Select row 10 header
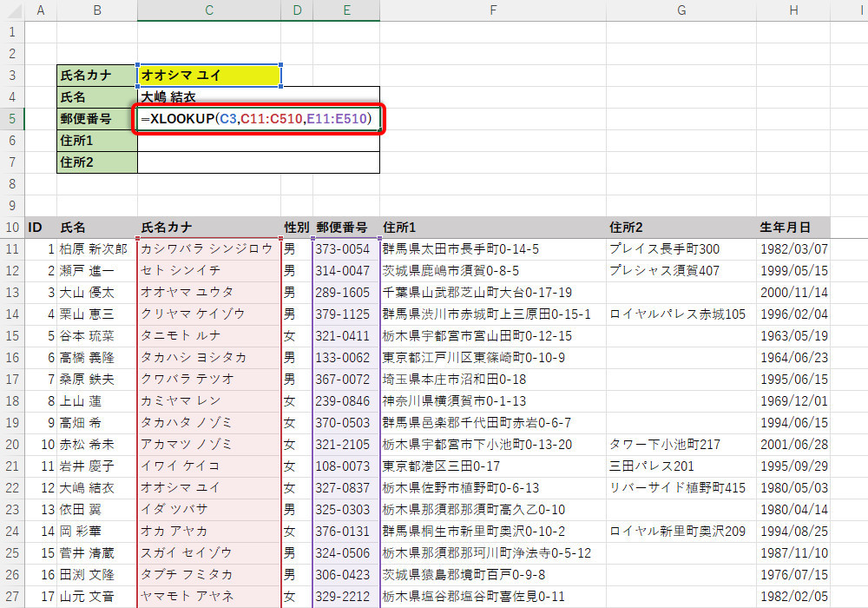The image size is (868, 608). coord(12,228)
